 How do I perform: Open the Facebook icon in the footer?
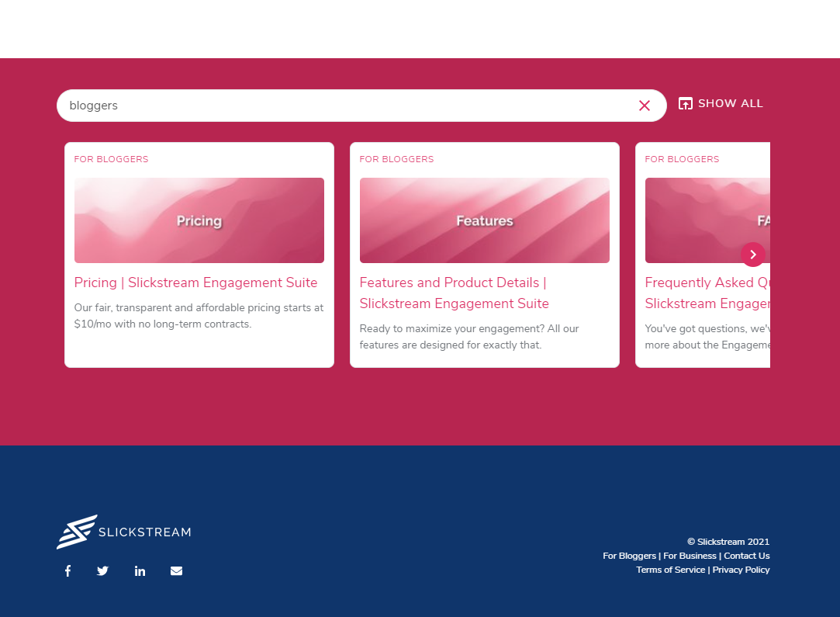[x=67, y=571]
